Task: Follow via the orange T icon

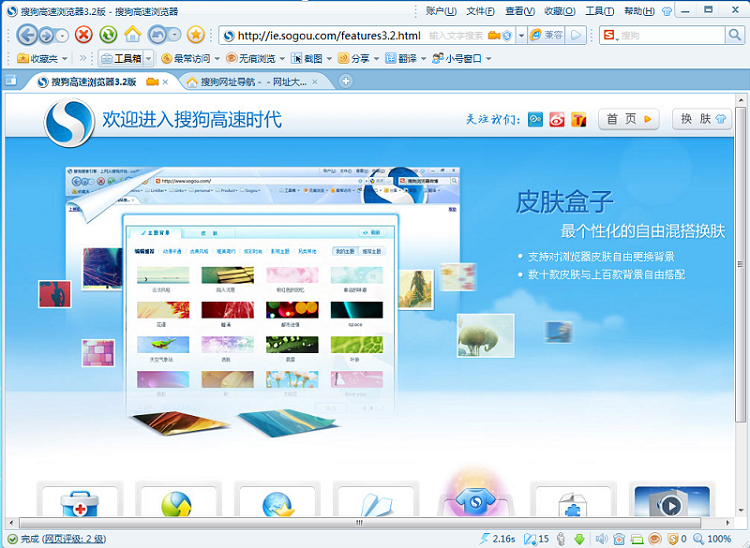Action: [x=578, y=119]
